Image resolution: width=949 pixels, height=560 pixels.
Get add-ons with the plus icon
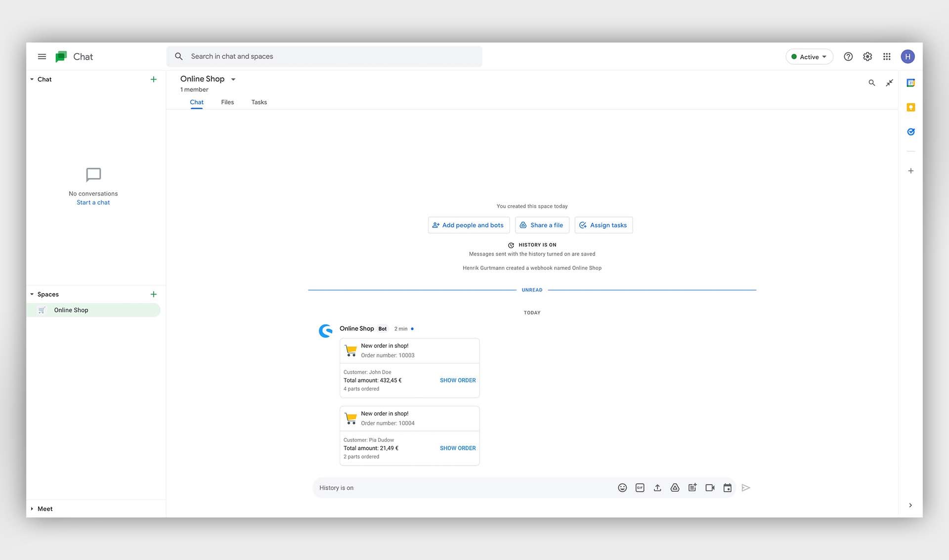(910, 171)
